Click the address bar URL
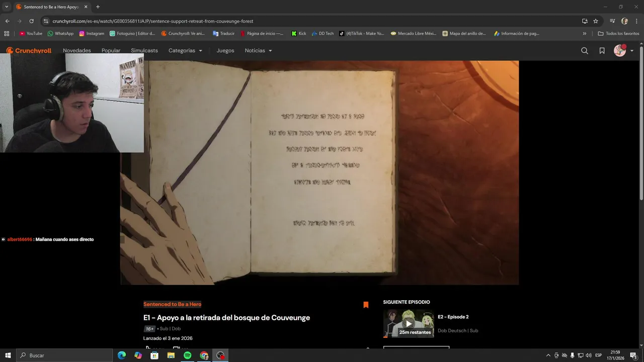This screenshot has height=362, width=644. (x=152, y=21)
